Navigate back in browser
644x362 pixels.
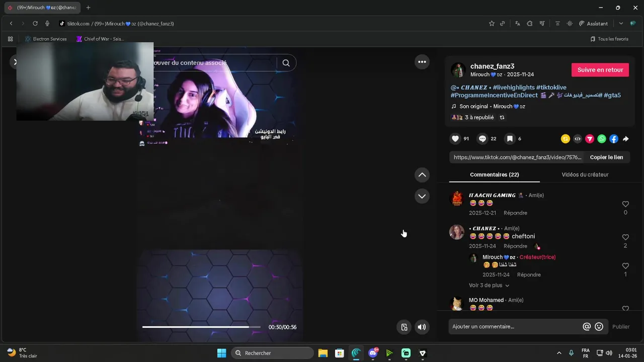click(x=11, y=24)
